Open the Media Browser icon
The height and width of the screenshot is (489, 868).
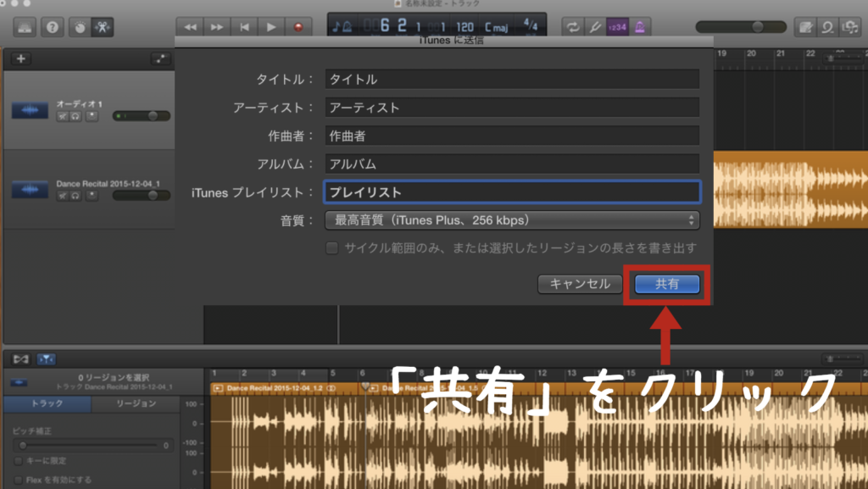[849, 27]
